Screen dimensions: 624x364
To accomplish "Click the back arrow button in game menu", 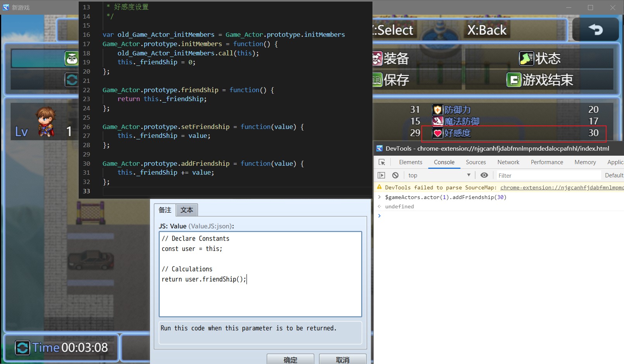I will tap(595, 29).
